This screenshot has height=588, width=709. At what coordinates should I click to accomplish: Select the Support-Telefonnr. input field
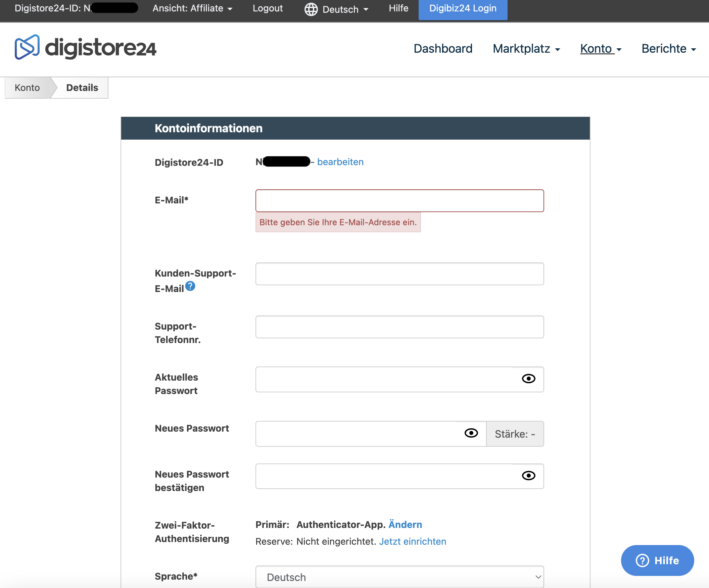pyautogui.click(x=399, y=327)
